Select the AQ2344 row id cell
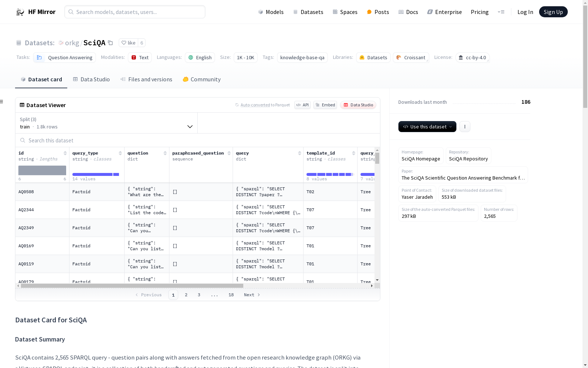Screen dimensions: 588x368 click(x=42, y=210)
